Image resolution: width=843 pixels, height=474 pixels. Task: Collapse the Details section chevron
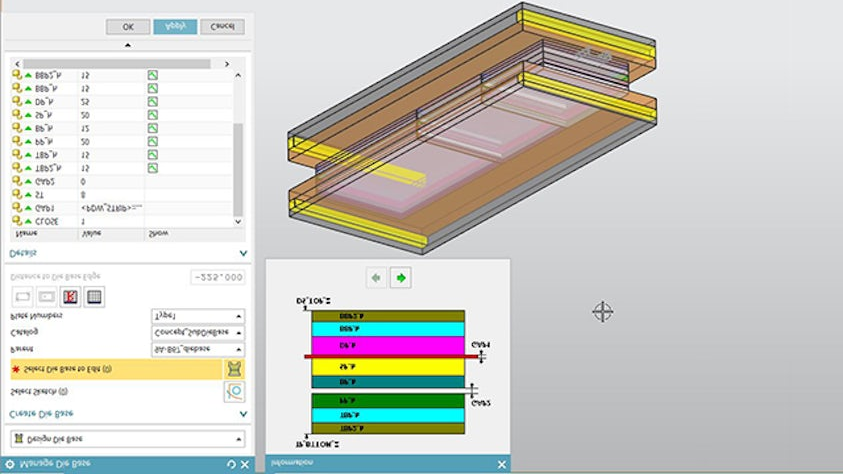coord(242,254)
